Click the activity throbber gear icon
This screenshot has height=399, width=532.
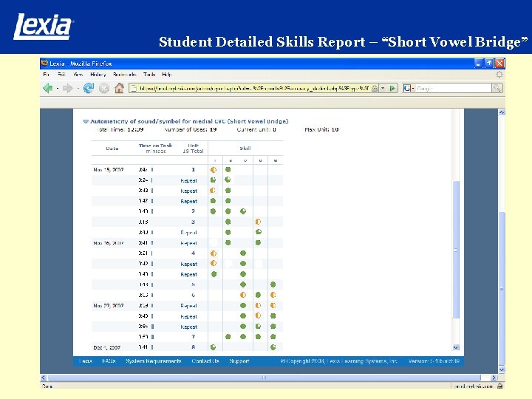pyautogui.click(x=499, y=75)
